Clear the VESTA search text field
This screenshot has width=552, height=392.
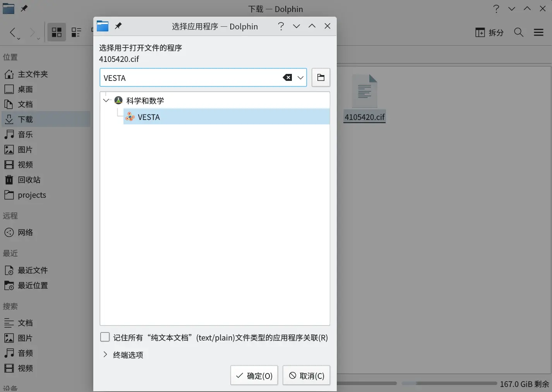point(287,78)
